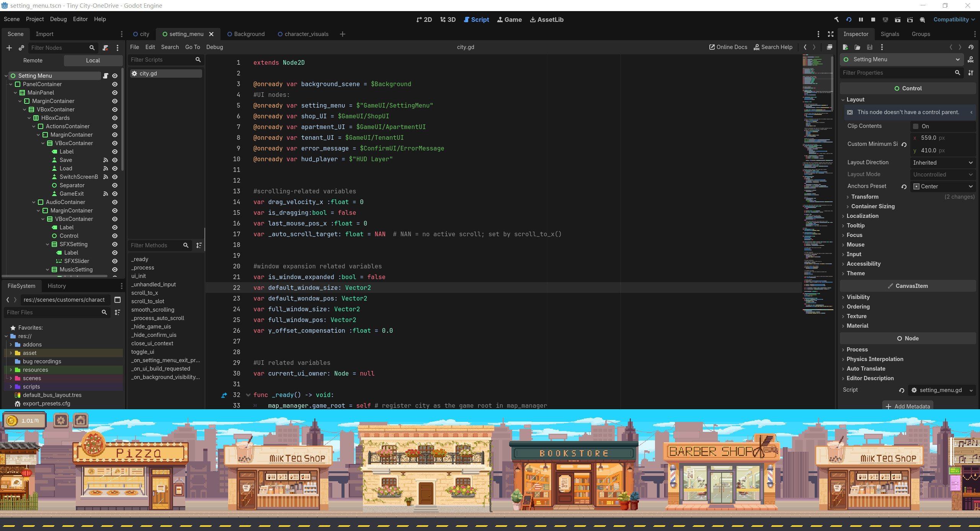Open the Anchors Preset Center dropdown
980x531 pixels.
point(942,186)
